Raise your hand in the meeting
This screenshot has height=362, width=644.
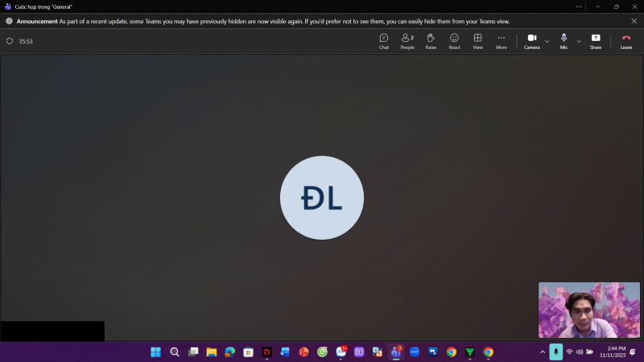click(x=431, y=41)
